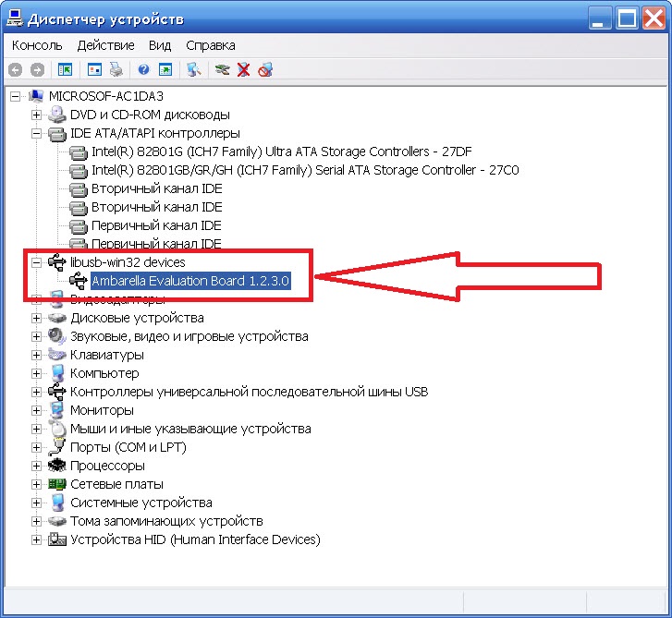Click Scan for hardware changes icon
Viewport: 672px width, 618px height.
193,69
